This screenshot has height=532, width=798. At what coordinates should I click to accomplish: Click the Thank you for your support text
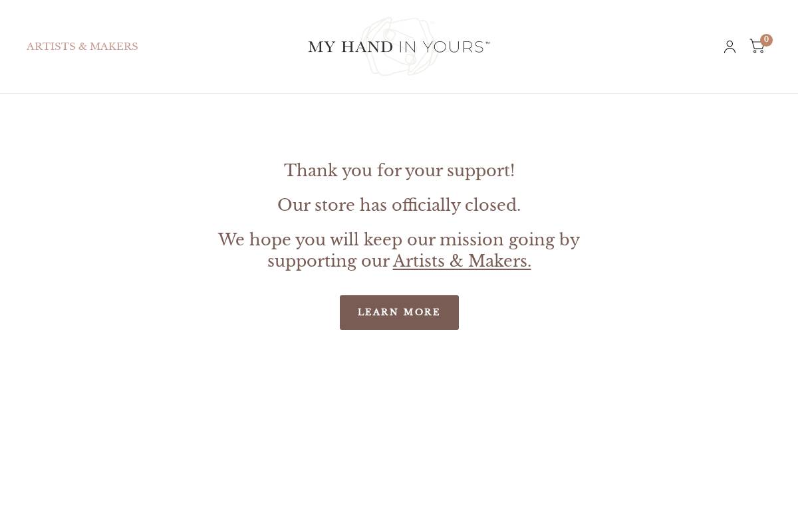click(x=399, y=170)
